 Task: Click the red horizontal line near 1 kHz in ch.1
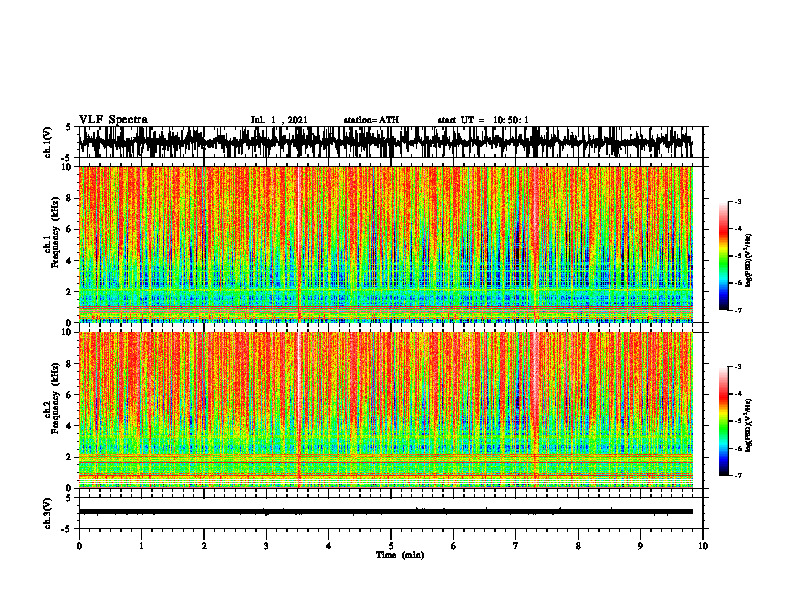(x=385, y=307)
